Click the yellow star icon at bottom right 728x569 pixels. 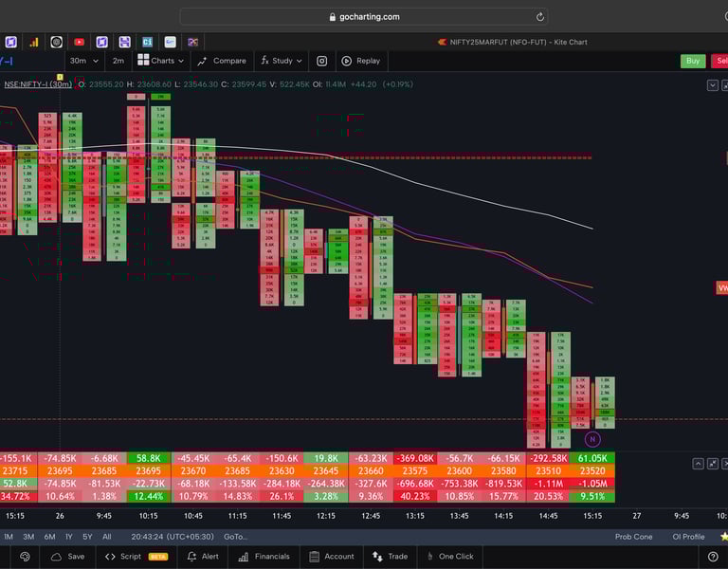(724, 537)
